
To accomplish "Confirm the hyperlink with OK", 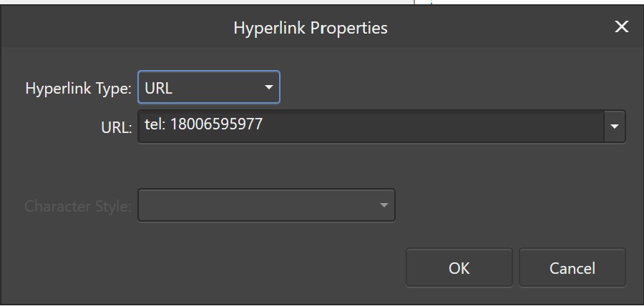I will point(459,268).
